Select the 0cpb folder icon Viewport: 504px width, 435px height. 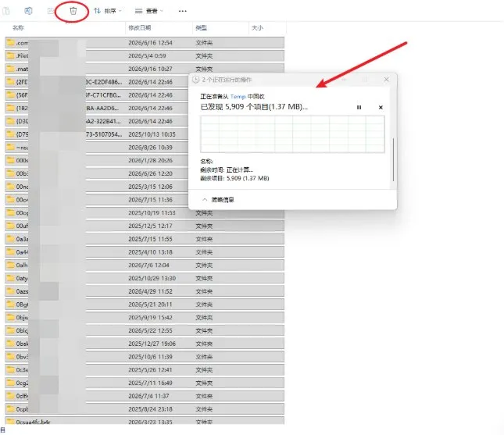(11, 409)
